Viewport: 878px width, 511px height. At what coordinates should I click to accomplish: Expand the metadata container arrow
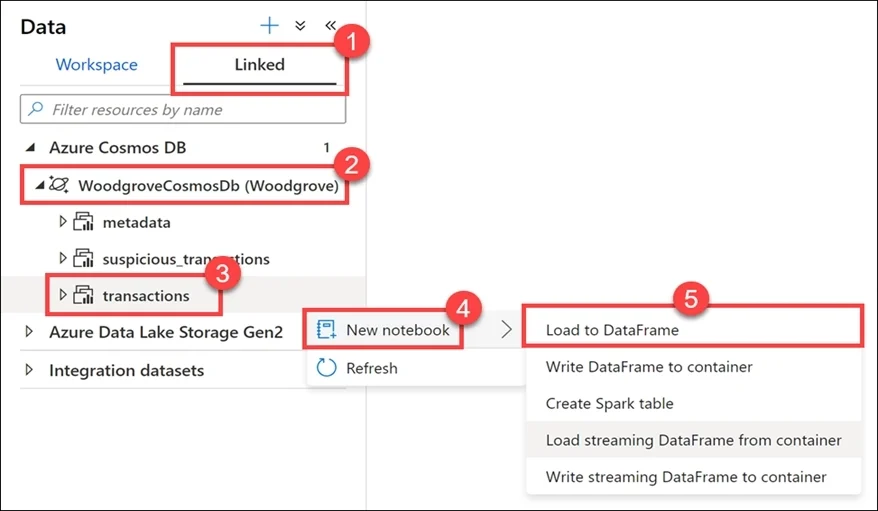tap(63, 222)
